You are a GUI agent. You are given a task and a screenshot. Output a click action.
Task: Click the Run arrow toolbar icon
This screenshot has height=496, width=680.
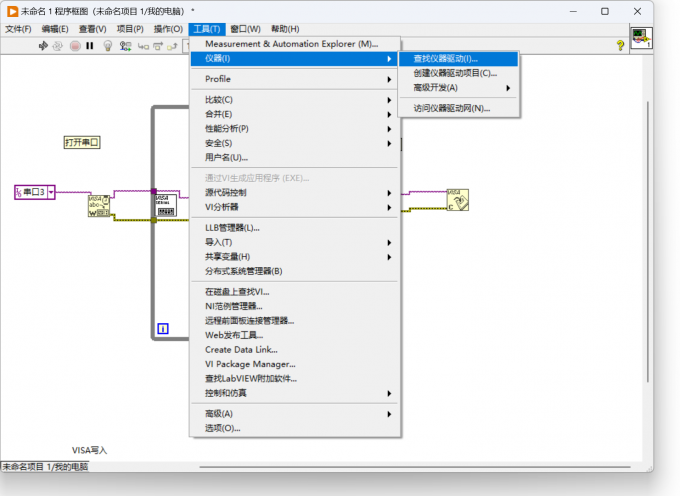(43, 46)
